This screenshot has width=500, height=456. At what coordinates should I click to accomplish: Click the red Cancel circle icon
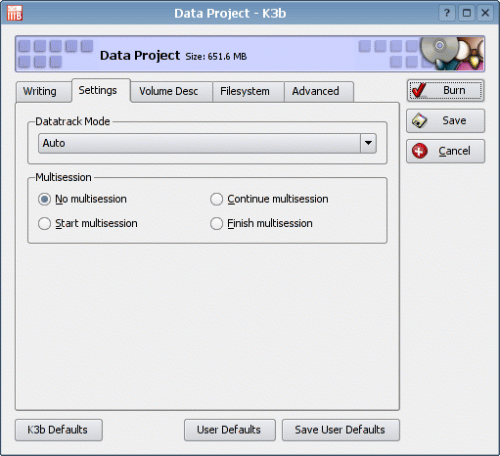point(420,151)
